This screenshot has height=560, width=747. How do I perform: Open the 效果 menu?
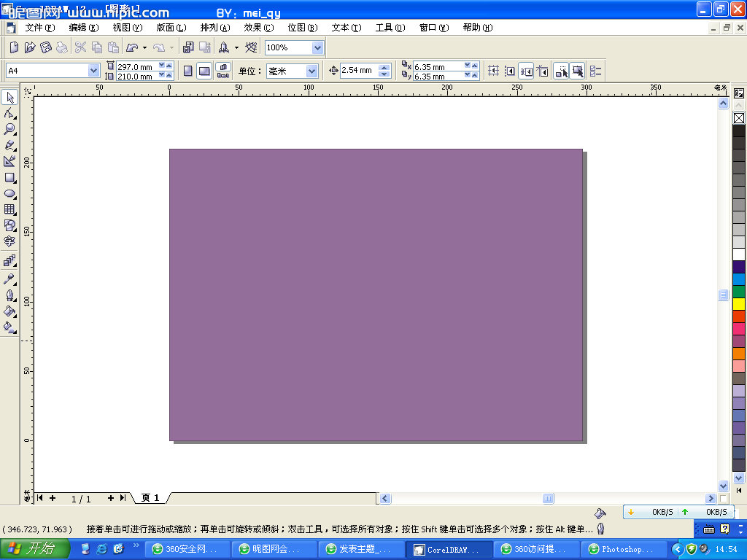[257, 27]
